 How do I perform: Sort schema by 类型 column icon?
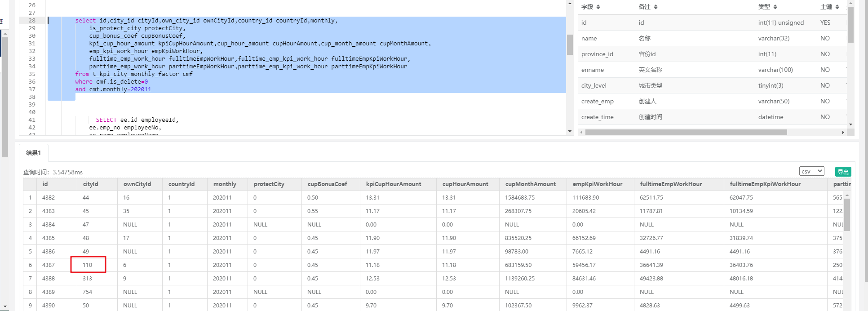pyautogui.click(x=775, y=7)
